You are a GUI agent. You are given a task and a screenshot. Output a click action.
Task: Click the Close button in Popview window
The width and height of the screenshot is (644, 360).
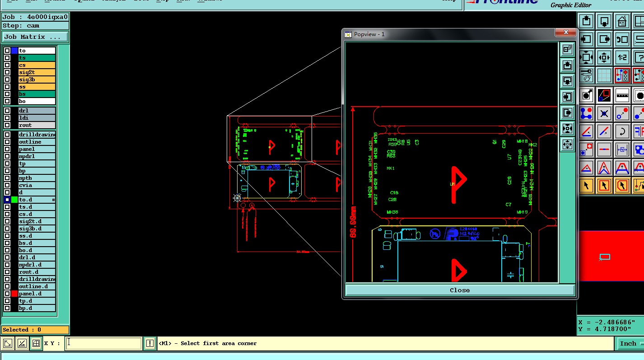pos(460,290)
